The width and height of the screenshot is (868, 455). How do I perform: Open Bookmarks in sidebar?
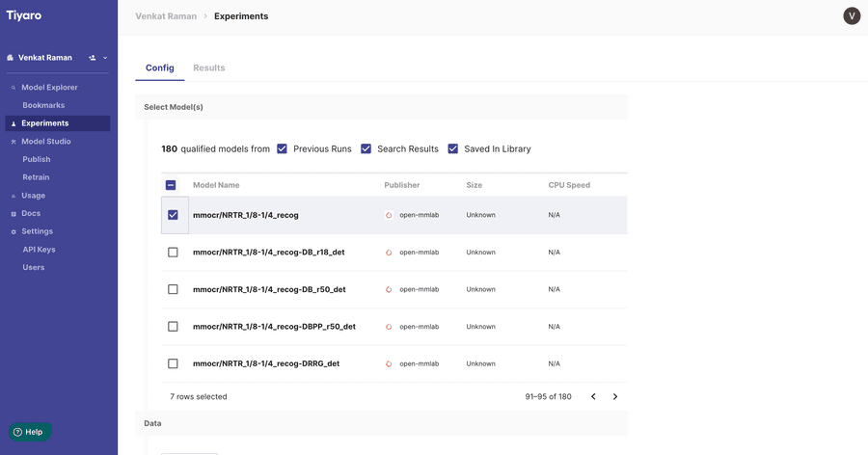point(43,105)
